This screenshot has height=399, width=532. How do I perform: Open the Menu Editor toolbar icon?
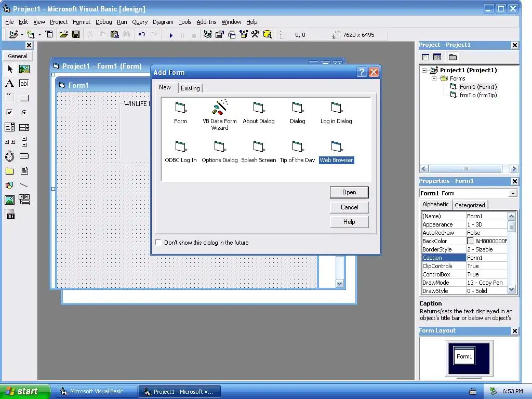[49, 35]
